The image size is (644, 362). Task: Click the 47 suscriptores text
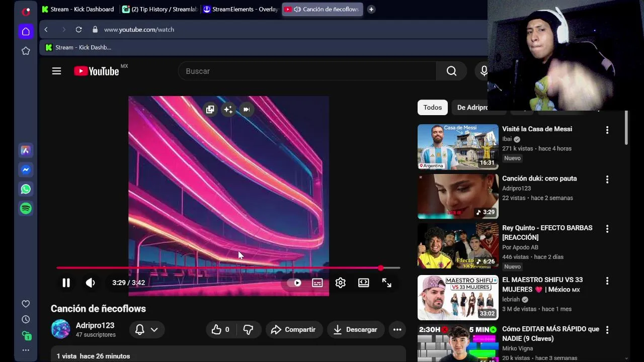(x=96, y=335)
